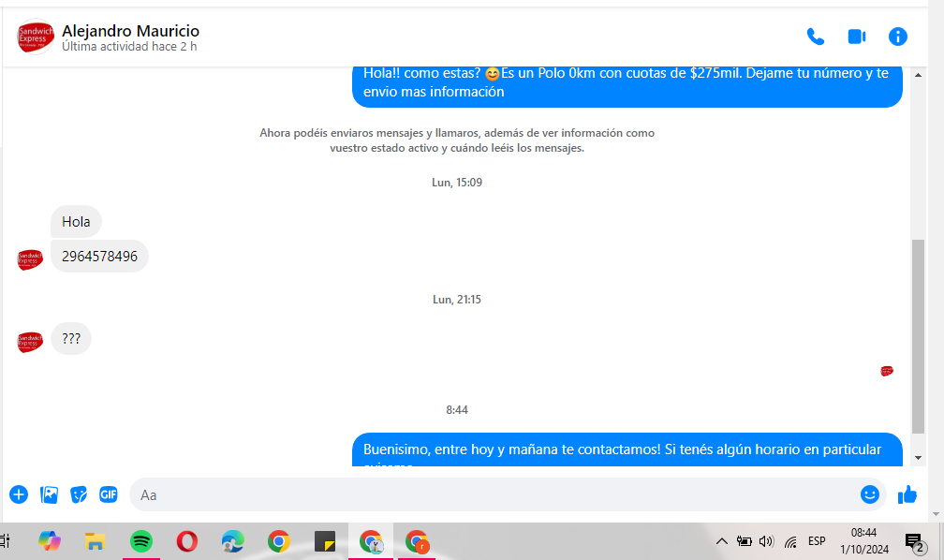
Task: Open the battery status tray icon
Action: point(745,541)
